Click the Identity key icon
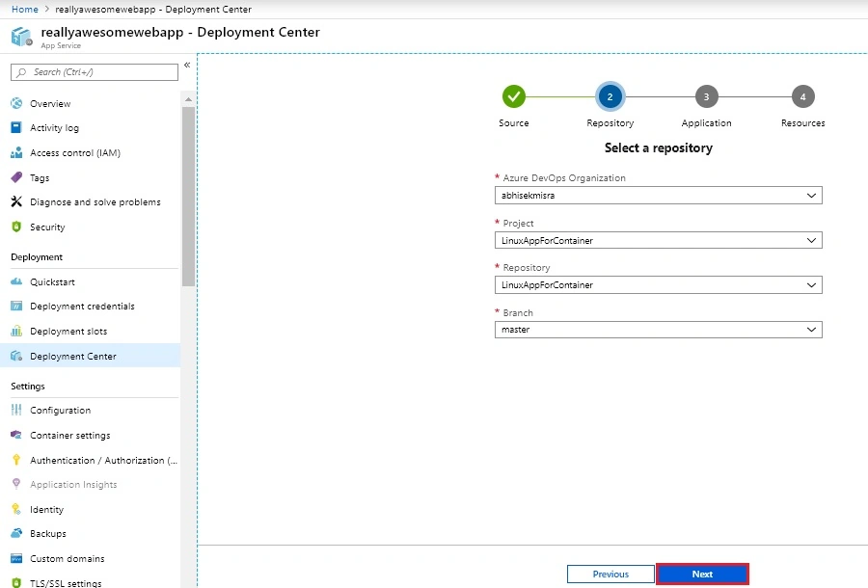Image resolution: width=868 pixels, height=588 pixels. pos(16,509)
